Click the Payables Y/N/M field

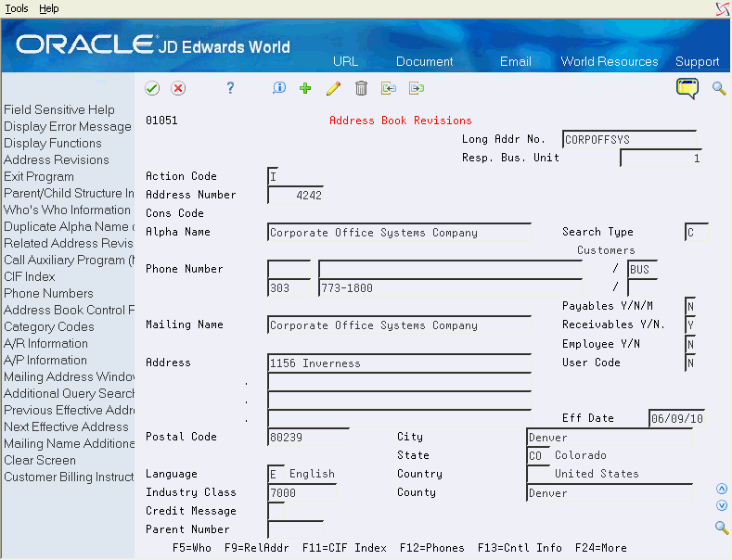[690, 307]
